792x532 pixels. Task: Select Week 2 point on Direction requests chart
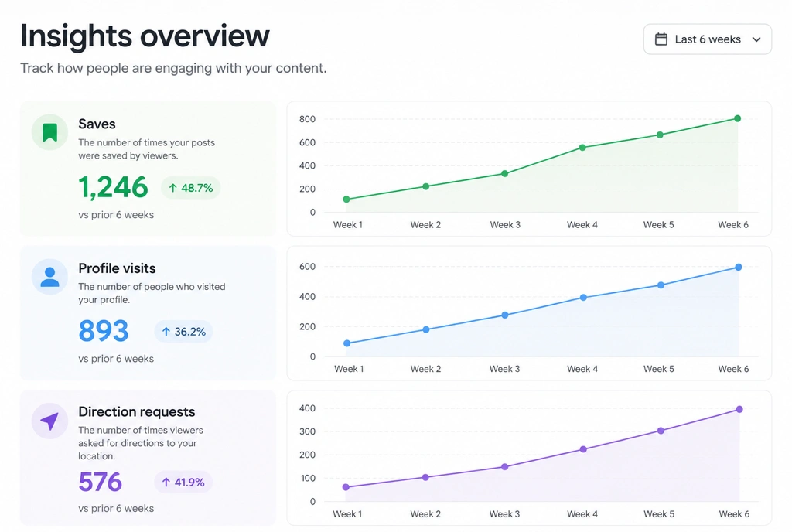pyautogui.click(x=425, y=477)
